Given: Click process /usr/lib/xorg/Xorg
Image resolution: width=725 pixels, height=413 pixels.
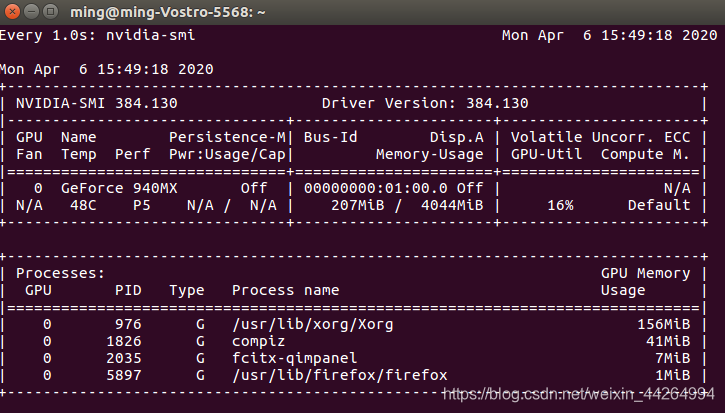Looking at the screenshot, I should point(313,324).
